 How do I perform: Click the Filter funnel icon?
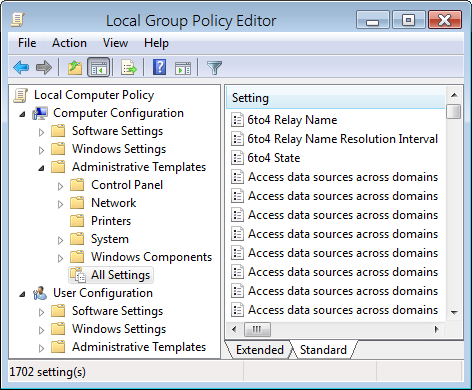coord(214,68)
